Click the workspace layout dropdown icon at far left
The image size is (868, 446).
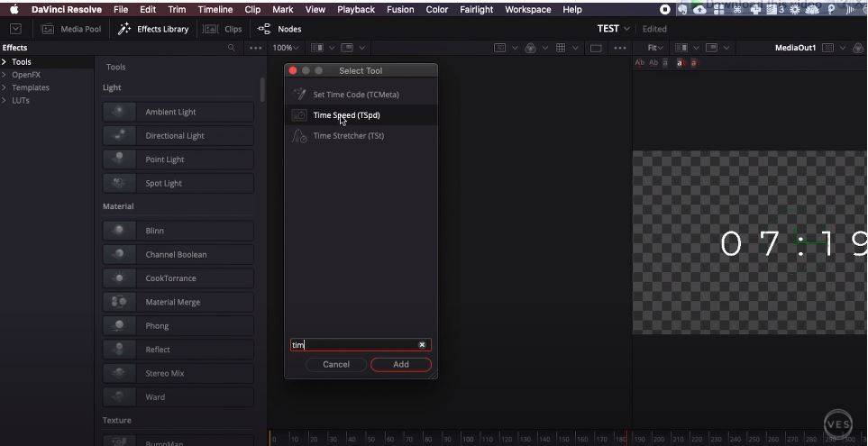(16, 29)
